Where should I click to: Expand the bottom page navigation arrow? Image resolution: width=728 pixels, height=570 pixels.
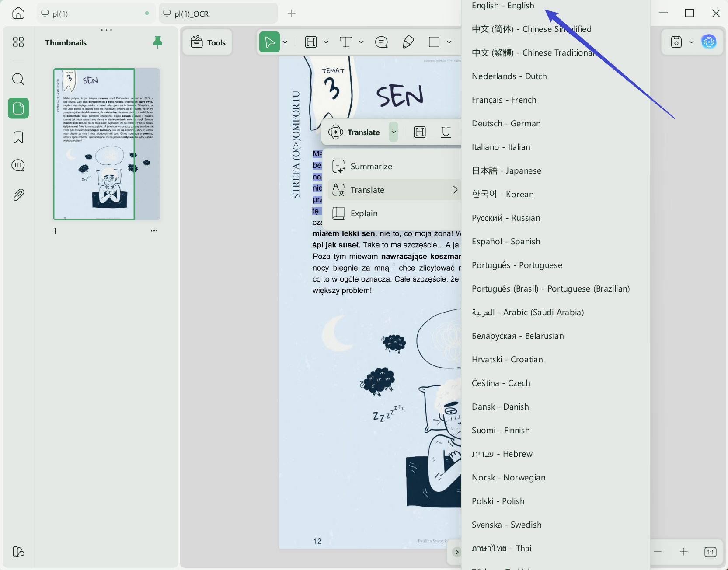pyautogui.click(x=457, y=552)
